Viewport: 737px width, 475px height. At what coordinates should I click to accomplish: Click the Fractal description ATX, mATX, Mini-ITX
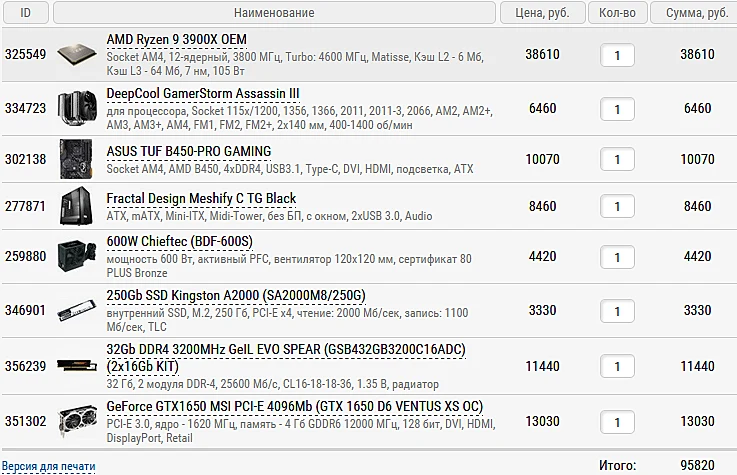(269, 216)
